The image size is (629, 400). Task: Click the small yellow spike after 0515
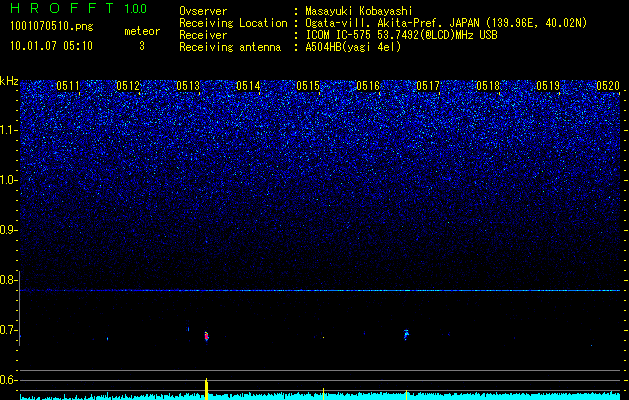tap(323, 394)
